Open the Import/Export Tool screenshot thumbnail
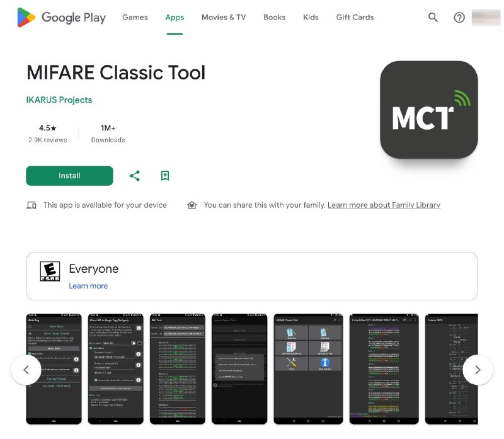 (239, 369)
